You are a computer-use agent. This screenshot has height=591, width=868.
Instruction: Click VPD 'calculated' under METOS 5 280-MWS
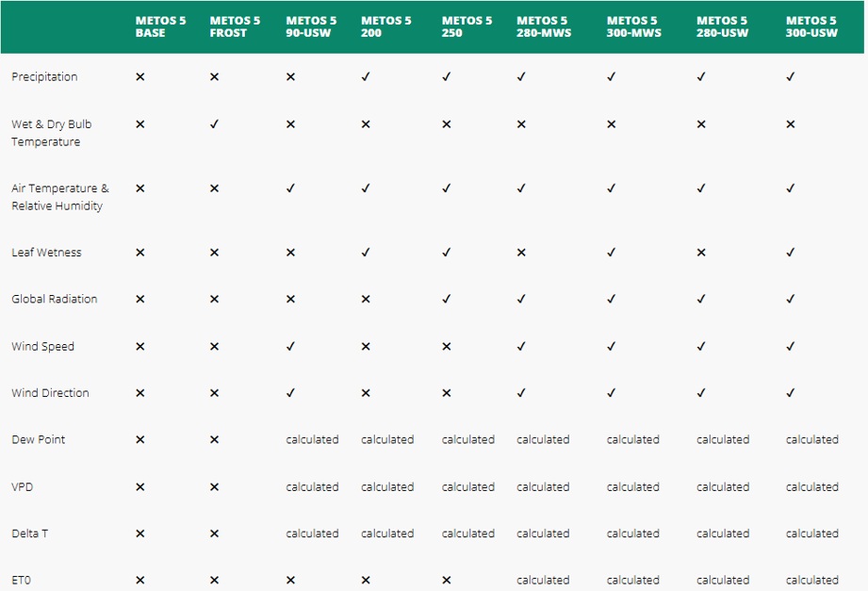543,487
